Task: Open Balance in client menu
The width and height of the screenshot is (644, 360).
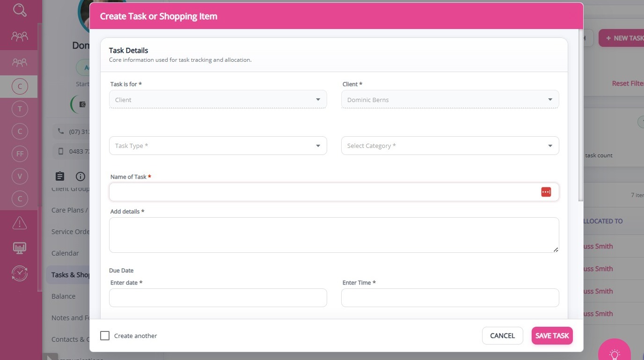Action: coord(64,296)
